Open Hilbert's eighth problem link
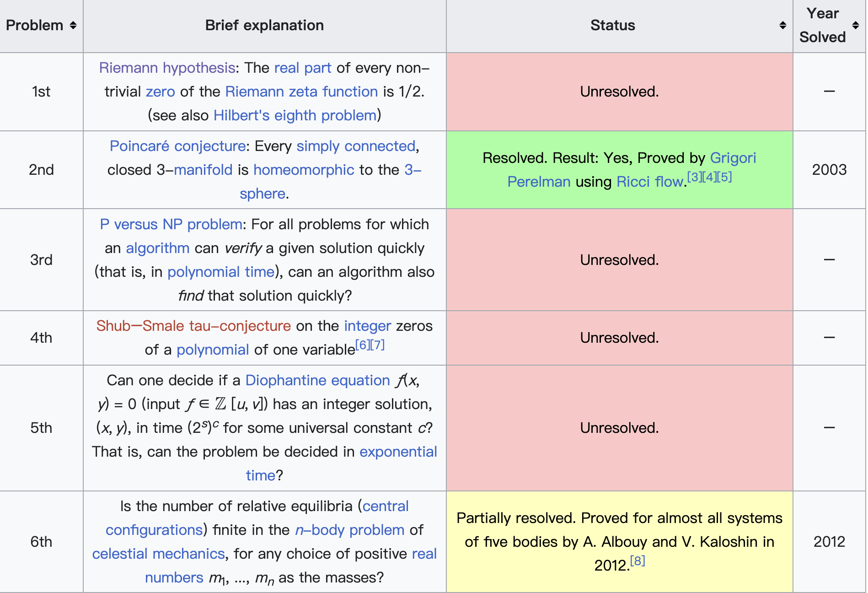Screen dimensions: 868x593 [295, 115]
